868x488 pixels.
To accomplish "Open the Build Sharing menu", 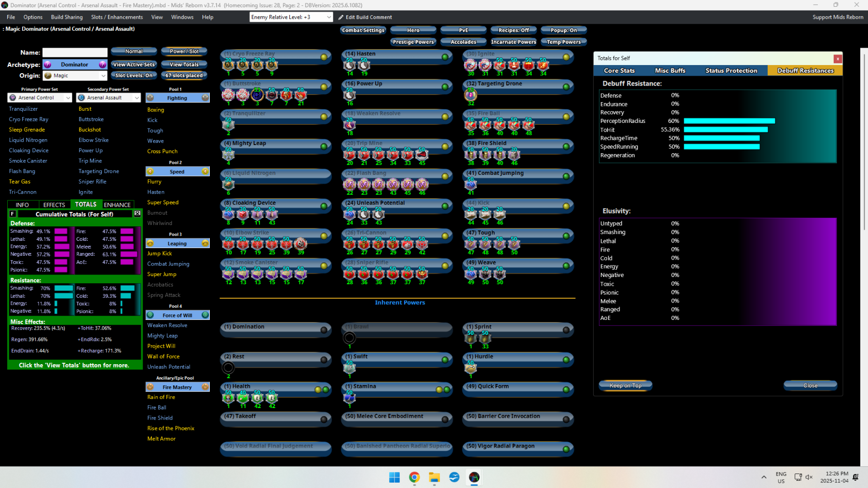I will [x=67, y=17].
